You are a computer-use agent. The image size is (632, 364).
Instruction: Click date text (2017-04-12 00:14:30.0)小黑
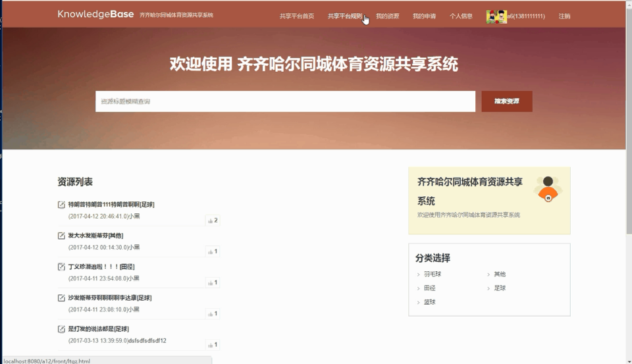click(x=104, y=247)
